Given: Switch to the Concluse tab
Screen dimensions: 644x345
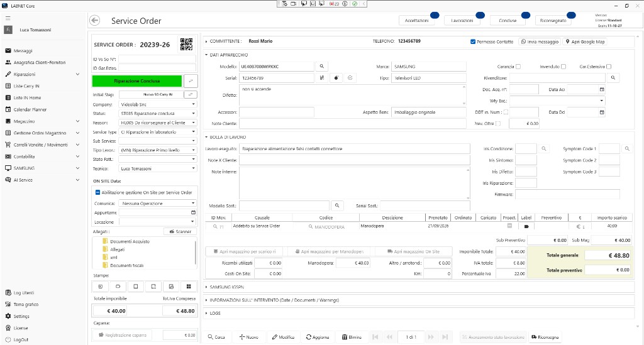Looking at the screenshot, I should point(508,21).
